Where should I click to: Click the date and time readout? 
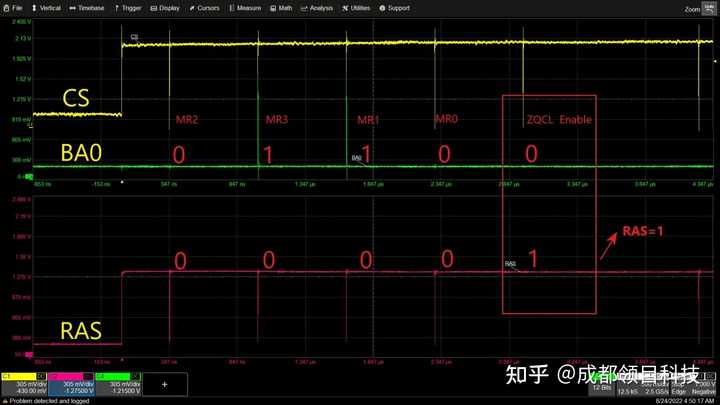685,401
